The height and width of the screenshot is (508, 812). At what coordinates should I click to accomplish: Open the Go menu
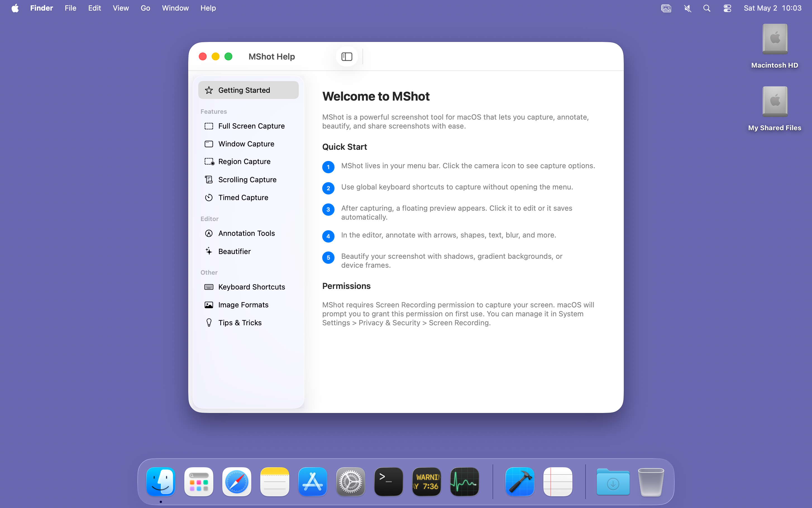[x=145, y=8]
